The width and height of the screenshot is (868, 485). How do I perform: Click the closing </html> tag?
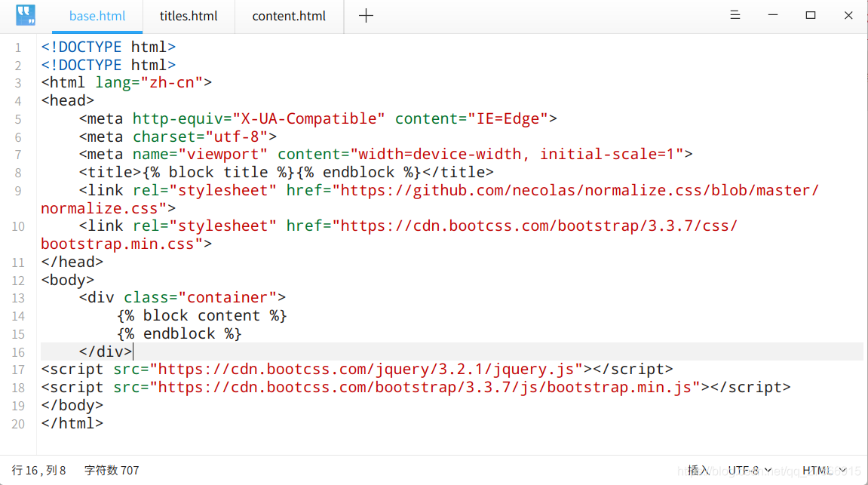point(72,423)
